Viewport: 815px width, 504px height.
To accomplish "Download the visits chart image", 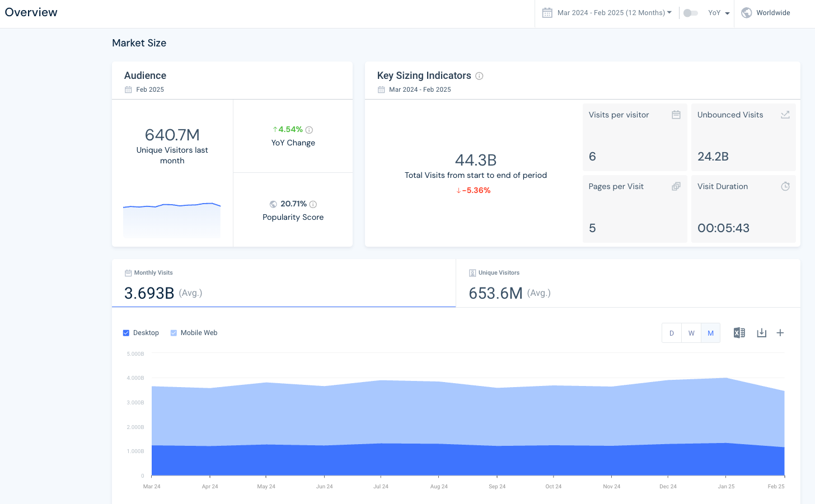I will pyautogui.click(x=761, y=332).
